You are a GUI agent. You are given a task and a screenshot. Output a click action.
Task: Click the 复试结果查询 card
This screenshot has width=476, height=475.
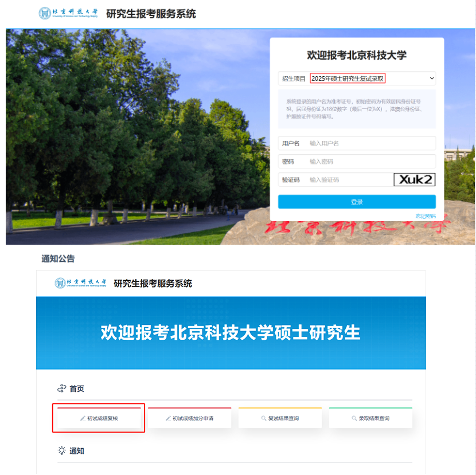point(280,418)
